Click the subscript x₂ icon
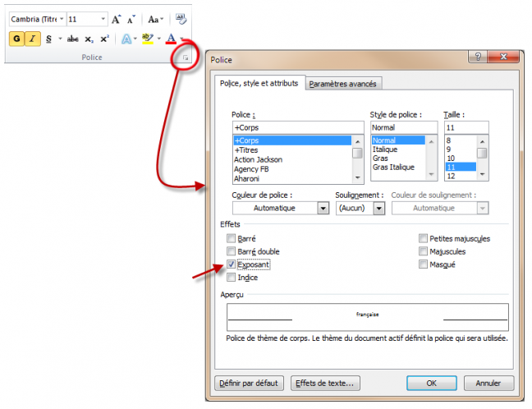 [90, 39]
